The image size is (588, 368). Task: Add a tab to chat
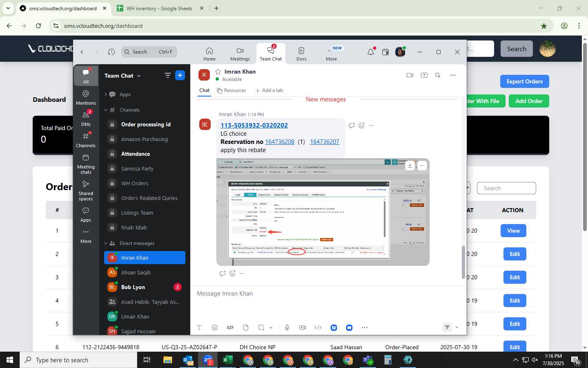click(269, 90)
